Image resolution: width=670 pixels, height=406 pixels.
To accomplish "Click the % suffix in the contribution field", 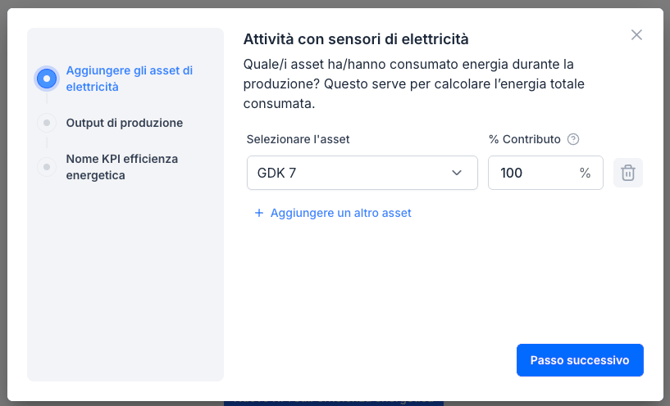I will [585, 173].
